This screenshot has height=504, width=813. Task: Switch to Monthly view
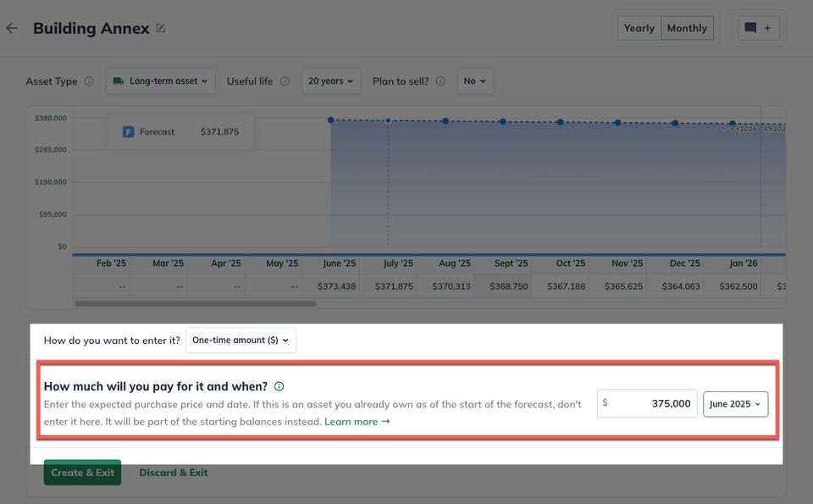pos(687,28)
